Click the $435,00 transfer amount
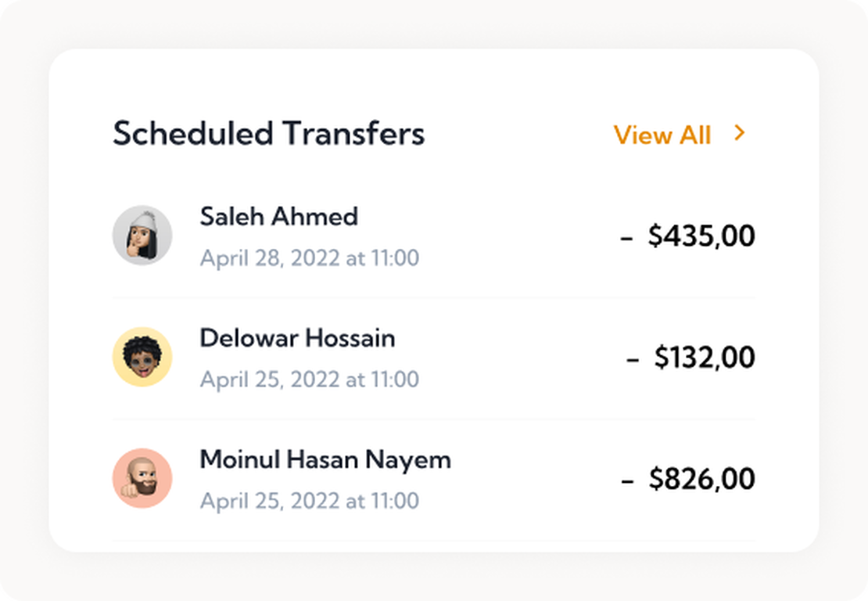The image size is (868, 601). pyautogui.click(x=701, y=236)
